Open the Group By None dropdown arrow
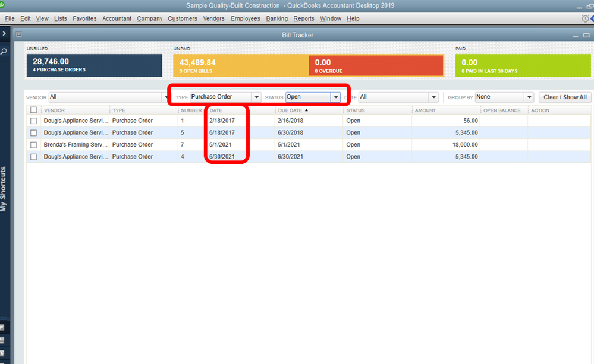 pos(529,97)
